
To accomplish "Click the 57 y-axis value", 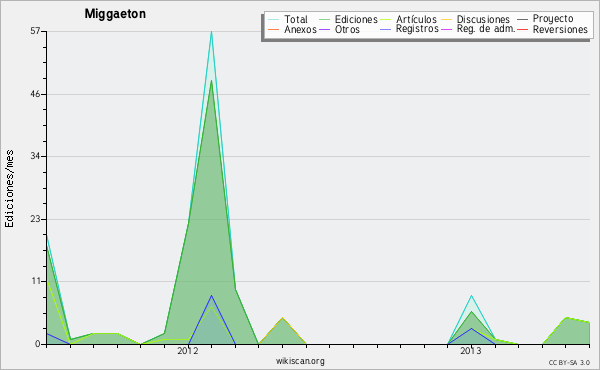I will pos(35,31).
